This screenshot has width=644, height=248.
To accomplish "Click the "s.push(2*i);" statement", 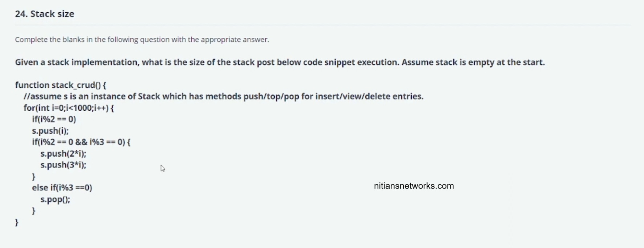I will 63,154.
